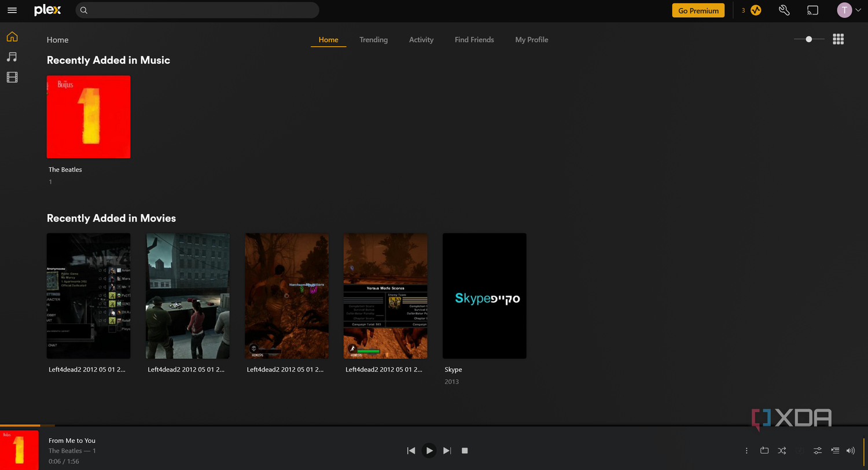
Task: Open Recently Added in Movies section
Action: point(111,218)
